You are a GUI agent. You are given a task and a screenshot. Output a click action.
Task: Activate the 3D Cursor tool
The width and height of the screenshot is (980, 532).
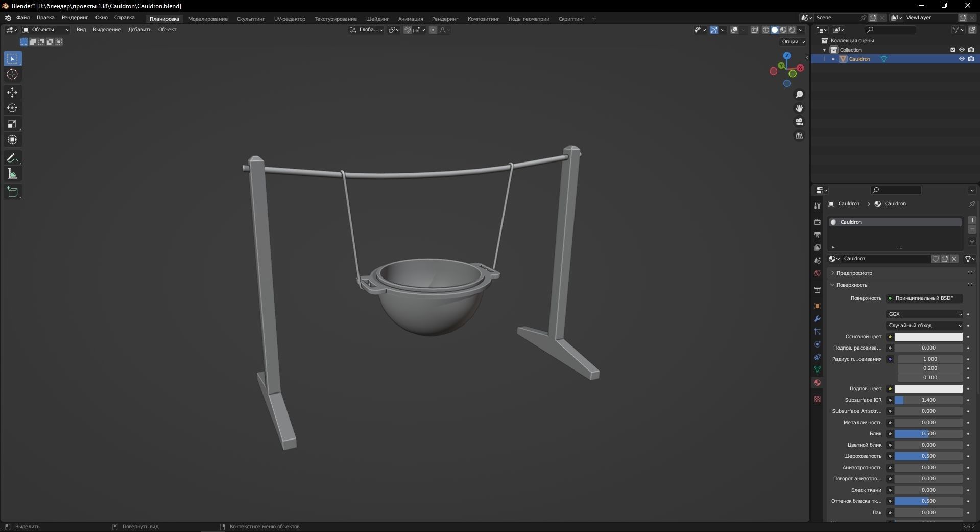pos(13,75)
